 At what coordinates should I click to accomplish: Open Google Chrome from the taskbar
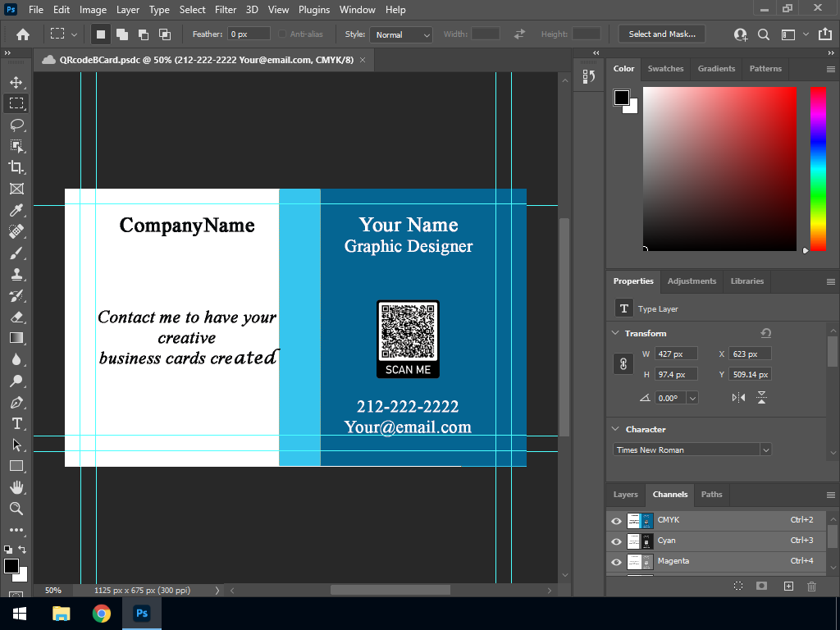pos(101,614)
